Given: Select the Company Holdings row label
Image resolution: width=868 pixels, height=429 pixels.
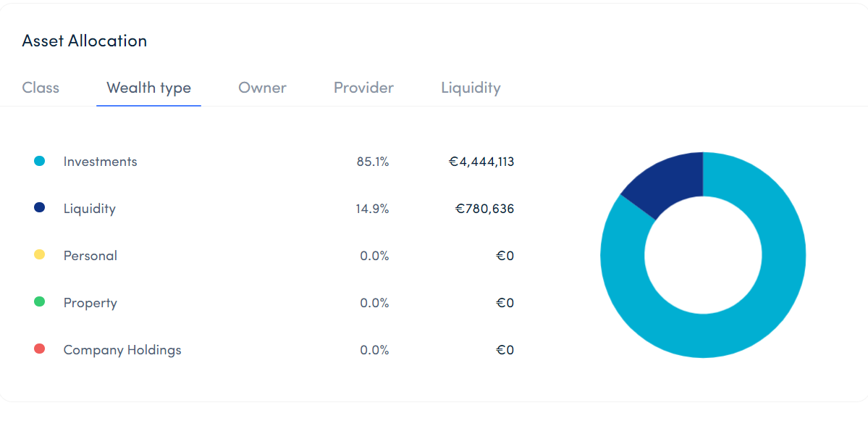Looking at the screenshot, I should point(122,350).
